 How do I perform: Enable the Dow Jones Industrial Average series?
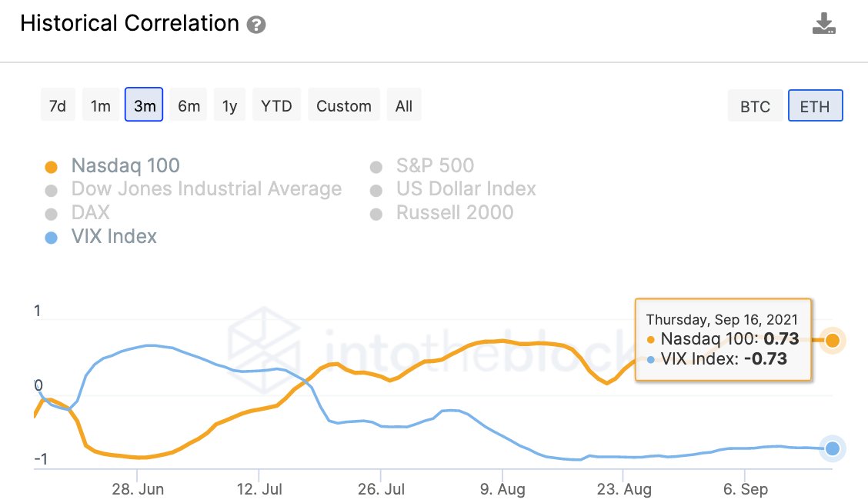pyautogui.click(x=205, y=189)
